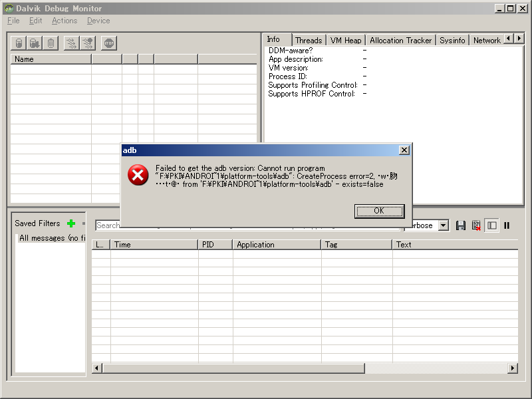This screenshot has width=532, height=399.
Task: Click the Saved Filters label
Action: click(37, 223)
